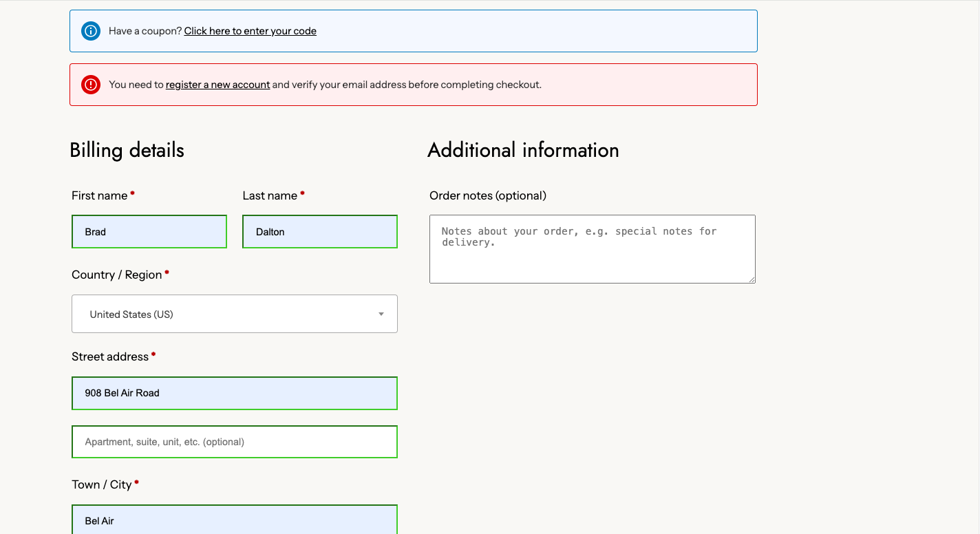Click the red error alert icon
Viewport: 980px width, 534px height.
tap(91, 85)
